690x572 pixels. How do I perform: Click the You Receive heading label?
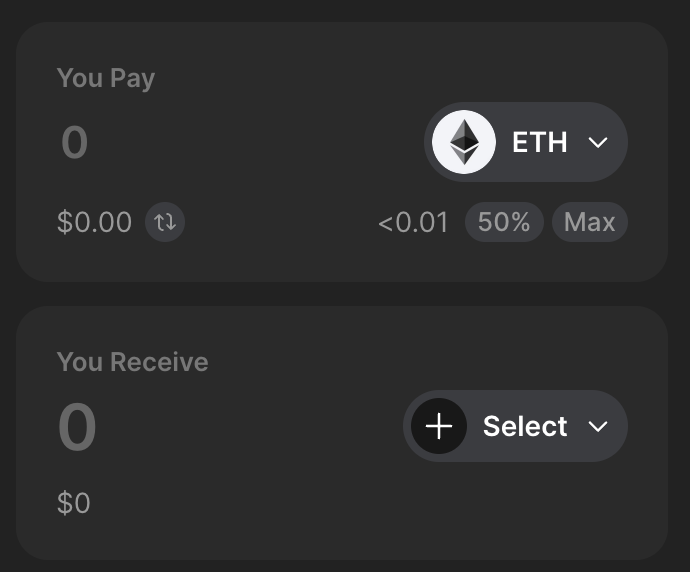click(132, 362)
